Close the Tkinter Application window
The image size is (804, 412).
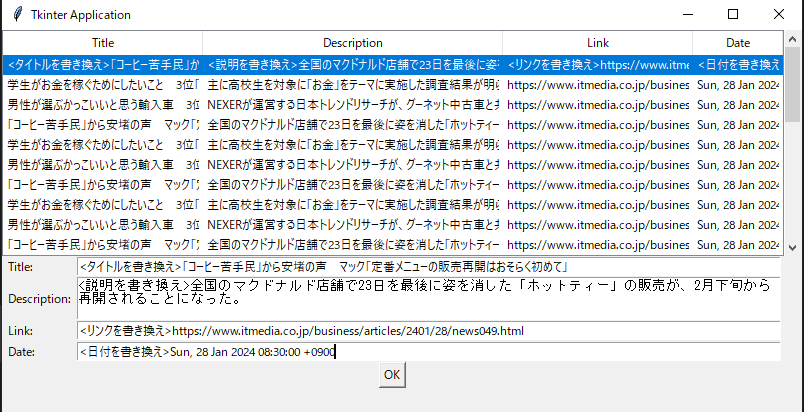tap(779, 15)
